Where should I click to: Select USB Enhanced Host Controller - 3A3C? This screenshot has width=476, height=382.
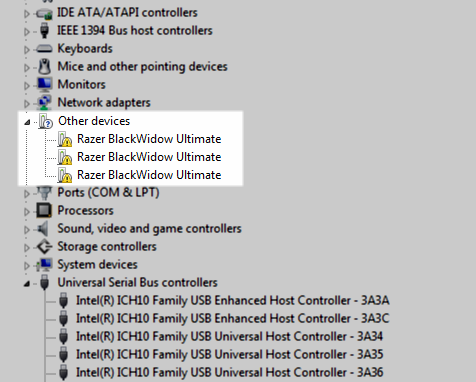point(233,318)
